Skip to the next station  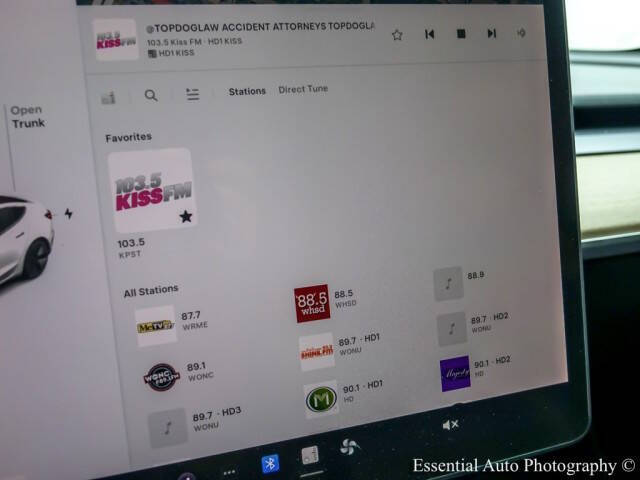[491, 33]
